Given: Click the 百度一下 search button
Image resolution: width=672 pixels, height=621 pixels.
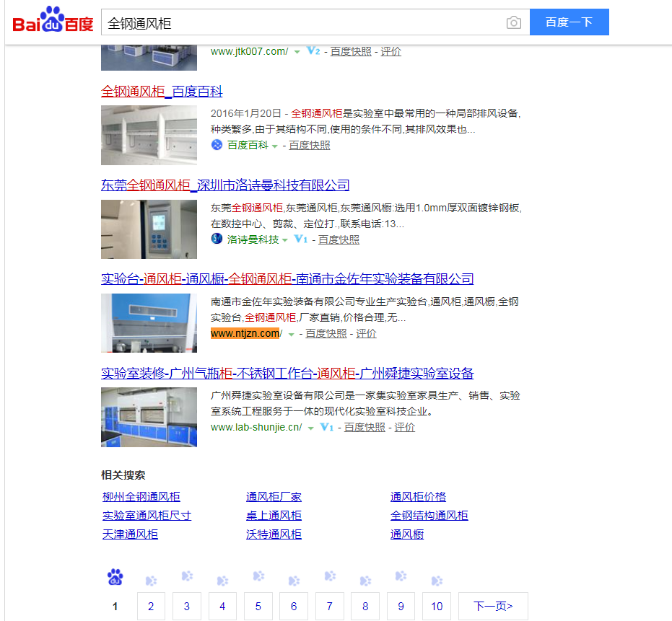Looking at the screenshot, I should 569,22.
